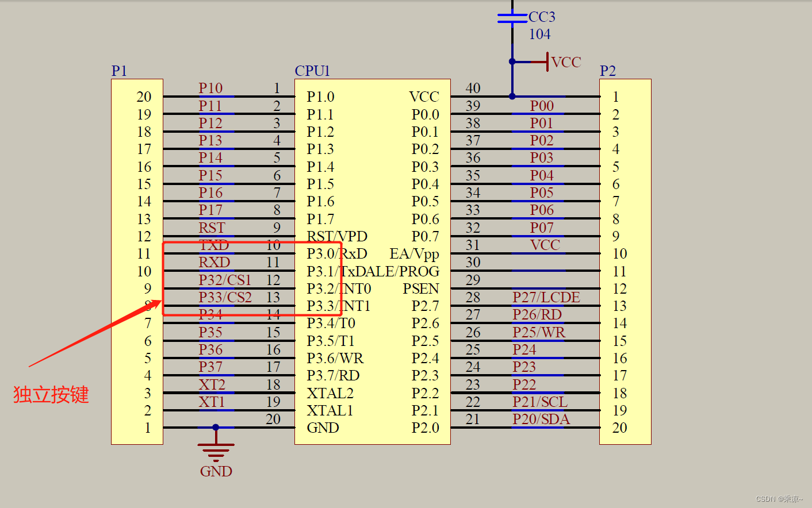Click net label P20/SDA
The height and width of the screenshot is (508, 812).
coord(541,419)
